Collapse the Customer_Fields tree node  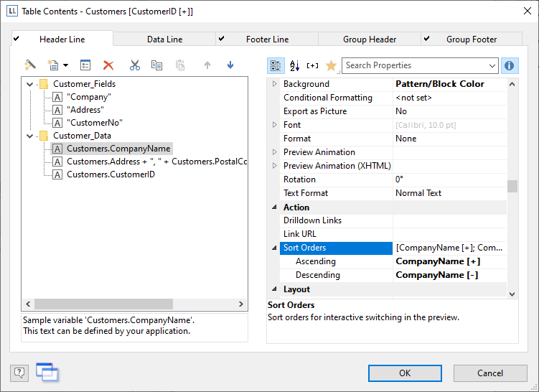coord(30,84)
